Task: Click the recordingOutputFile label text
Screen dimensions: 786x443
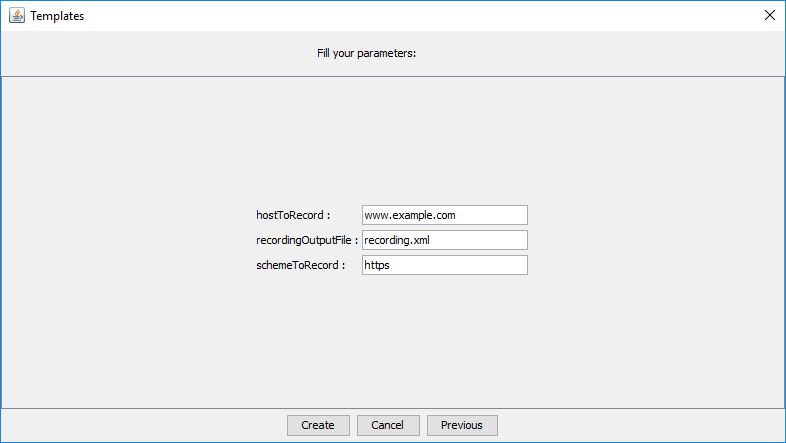Action: [x=306, y=240]
